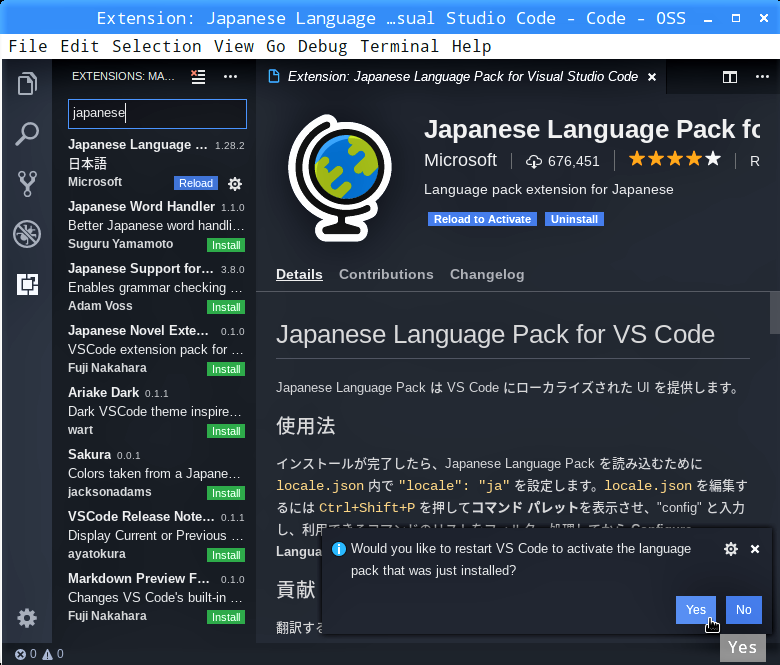Close the Japanese Language Pack extension tab
The height and width of the screenshot is (665, 780).
pyautogui.click(x=652, y=77)
